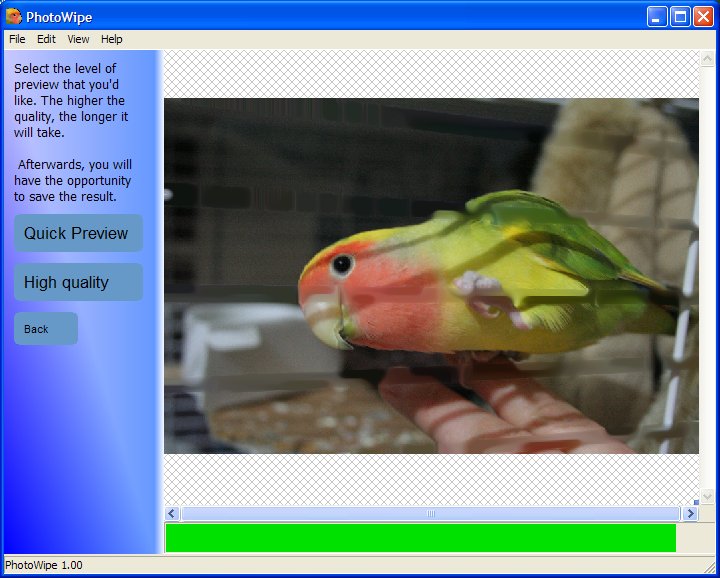Screen dimensions: 720x578
Task: Click the 'Select the level of' instruction text
Action: (65, 68)
